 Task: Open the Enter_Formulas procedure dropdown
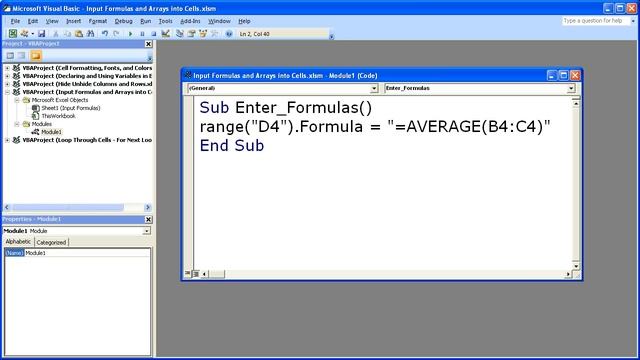pyautogui.click(x=571, y=88)
